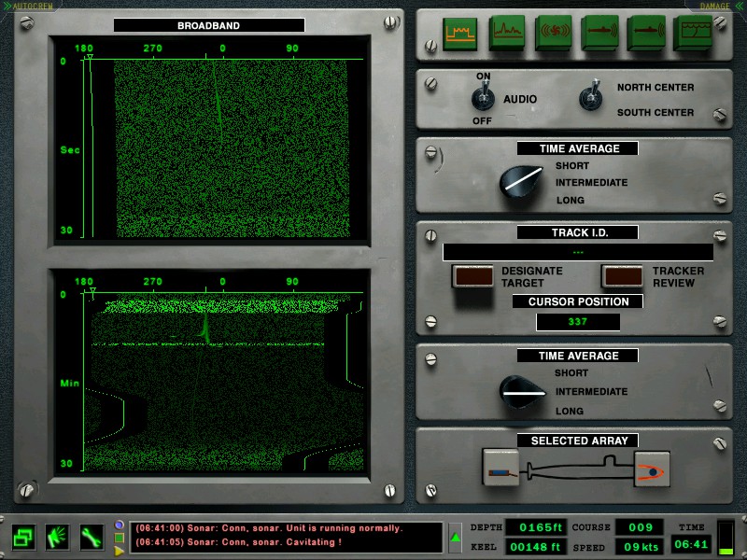Screen dimensions: 747x560
Task: Click the SELECTED ARRAY label
Action: [579, 441]
